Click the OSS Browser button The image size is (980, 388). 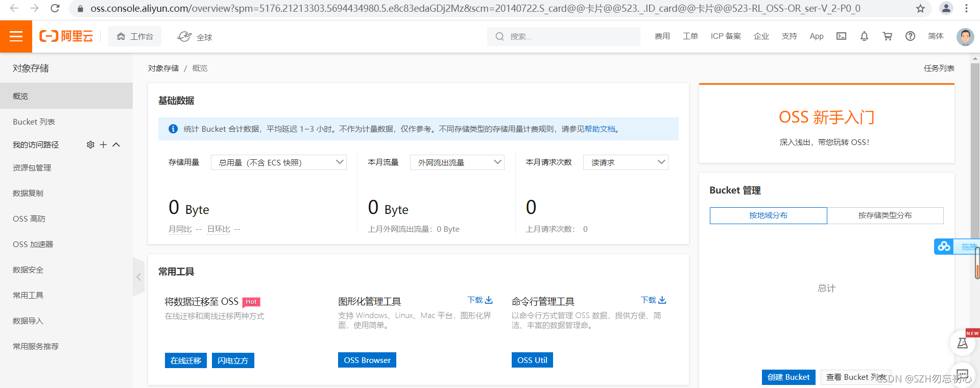367,360
